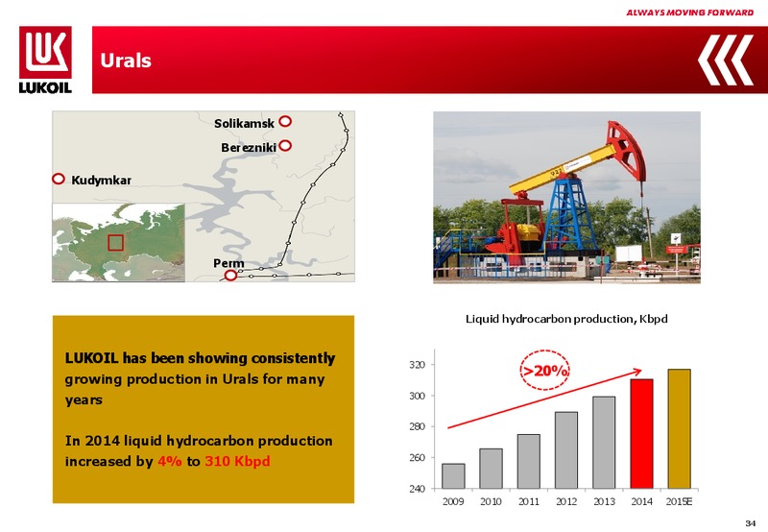Click the '300' y-axis value
768x532 pixels.
418,396
